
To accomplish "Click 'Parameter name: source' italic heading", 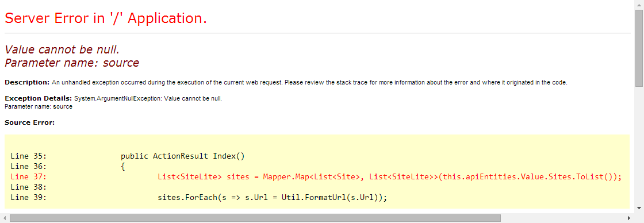I will click(72, 63).
